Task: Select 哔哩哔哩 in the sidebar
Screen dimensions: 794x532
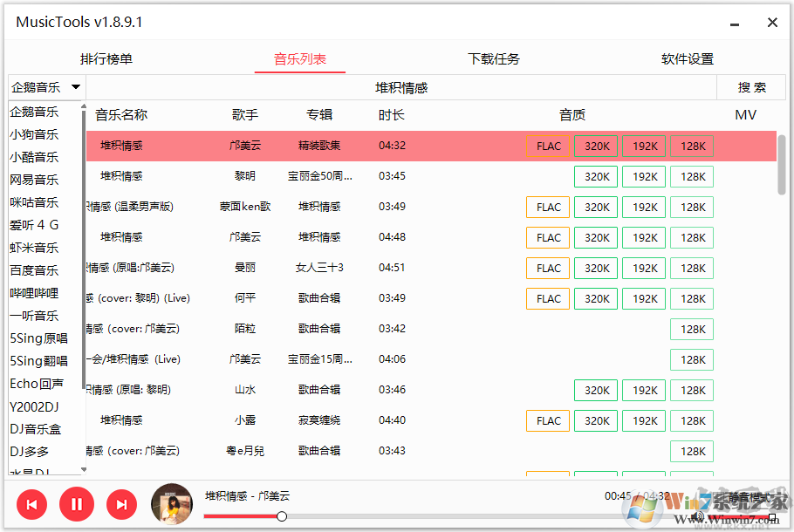Action: click(x=36, y=292)
